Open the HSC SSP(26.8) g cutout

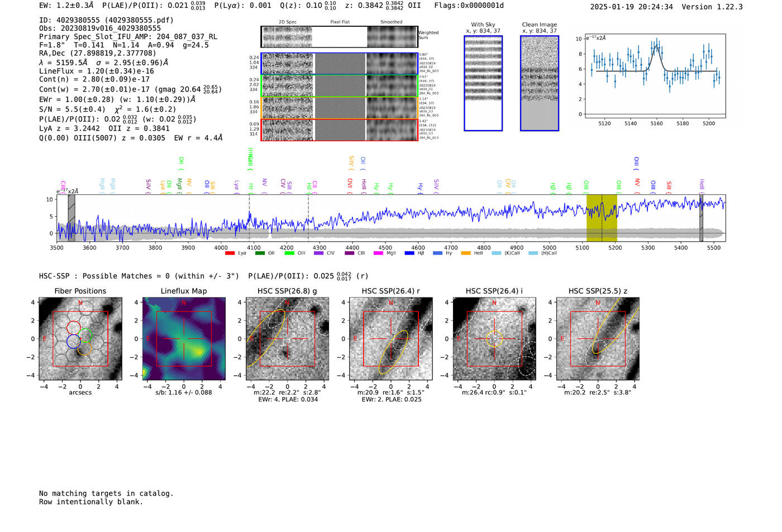[x=287, y=338]
